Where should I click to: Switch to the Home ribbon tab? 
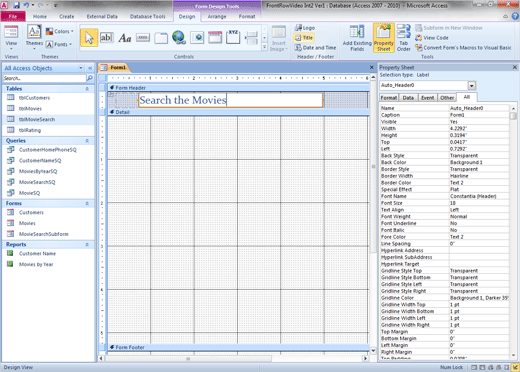click(x=40, y=16)
